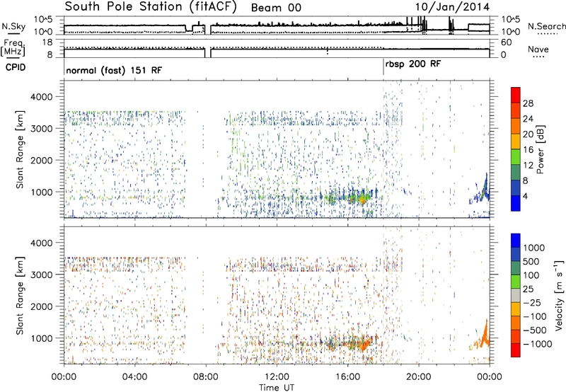566x392 pixels.
Task: Click the "18" frequency axis tick label
Action: tap(47, 42)
